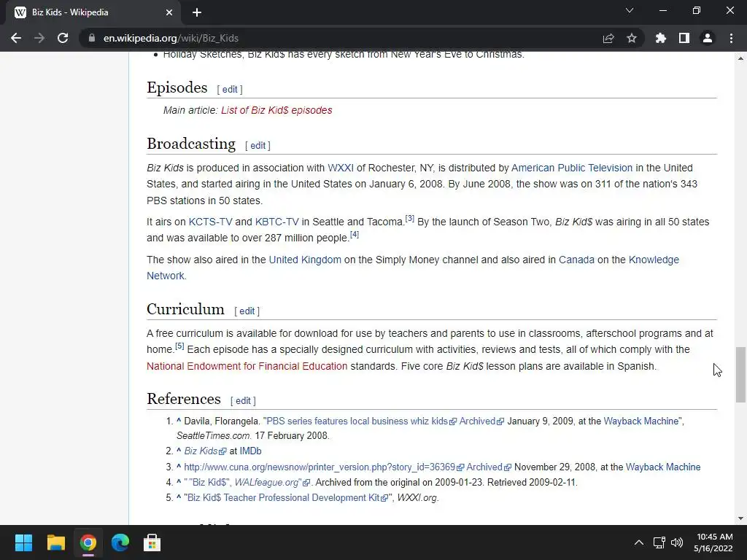747x560 pixels.
Task: Open Chrome three-dot menu
Action: [731, 38]
